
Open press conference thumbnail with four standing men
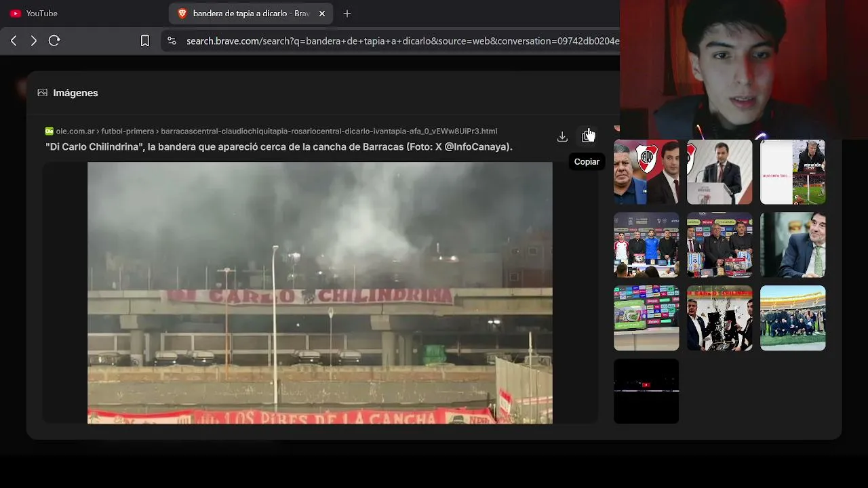tap(646, 245)
